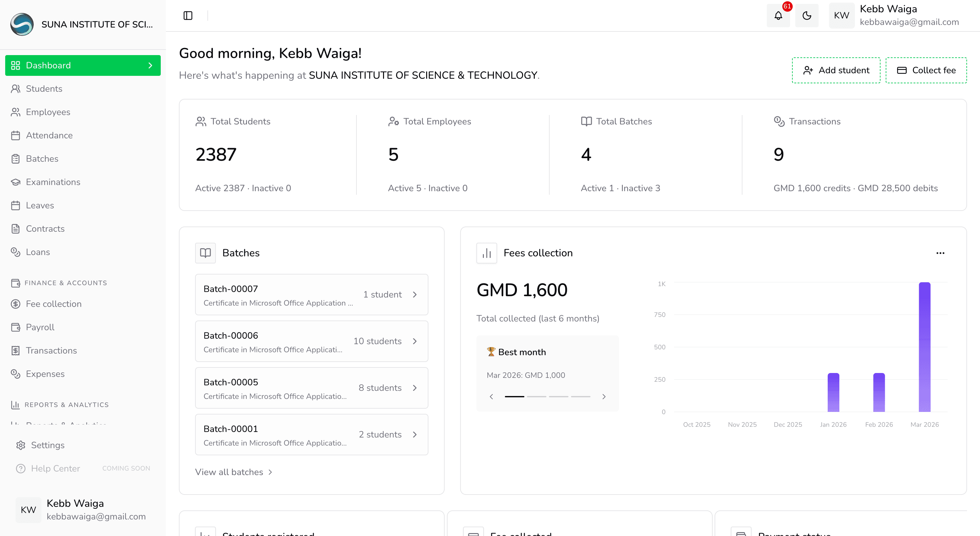Select the first carousel indicator dash

pos(515,396)
